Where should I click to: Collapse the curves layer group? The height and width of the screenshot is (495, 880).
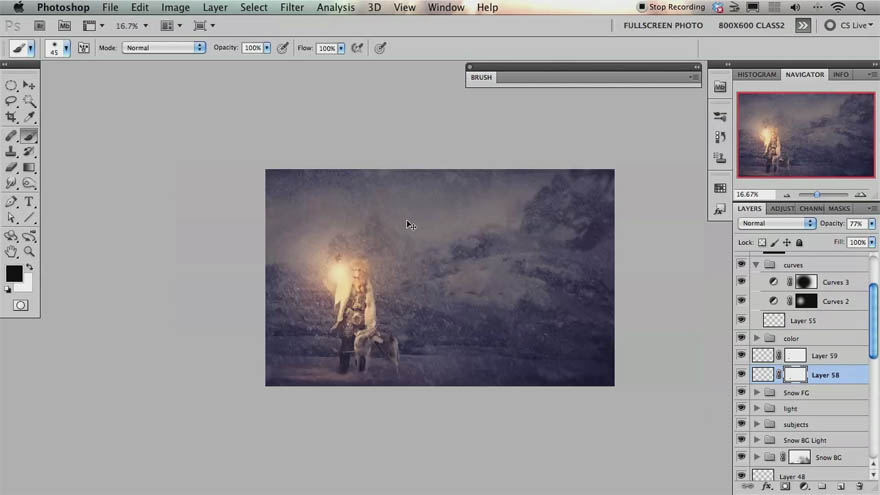pos(756,264)
